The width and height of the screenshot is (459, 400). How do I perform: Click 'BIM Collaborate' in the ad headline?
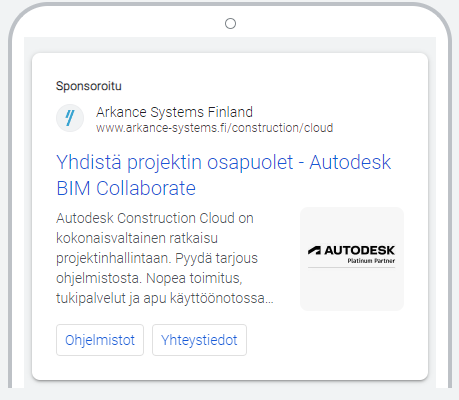coord(126,188)
